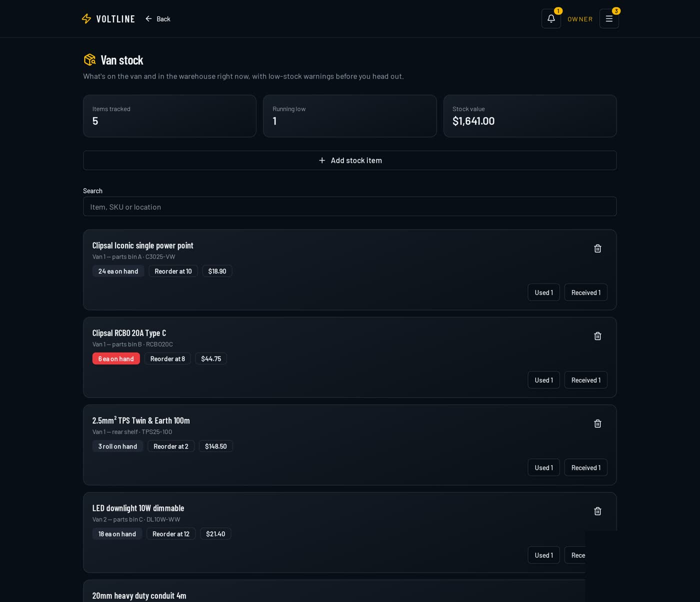The image size is (700, 602).
Task: Click the Clipsal Iconic single power point title
Action: tap(142, 245)
